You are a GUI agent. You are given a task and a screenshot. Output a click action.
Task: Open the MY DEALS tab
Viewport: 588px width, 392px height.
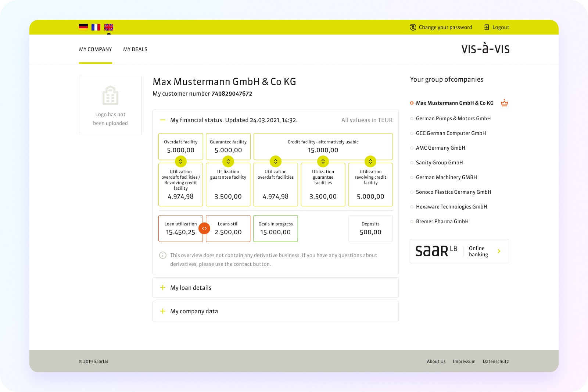coord(135,49)
